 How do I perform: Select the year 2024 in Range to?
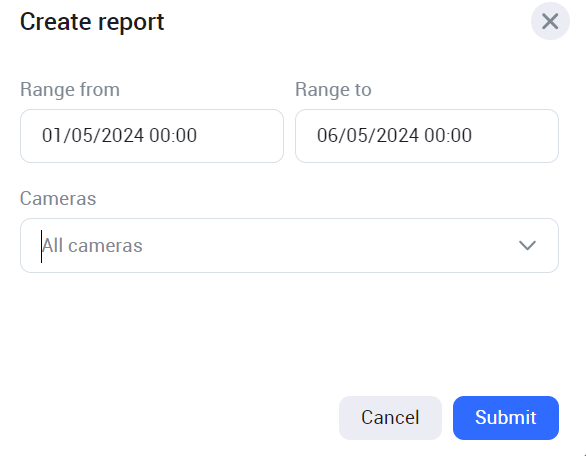click(x=398, y=135)
